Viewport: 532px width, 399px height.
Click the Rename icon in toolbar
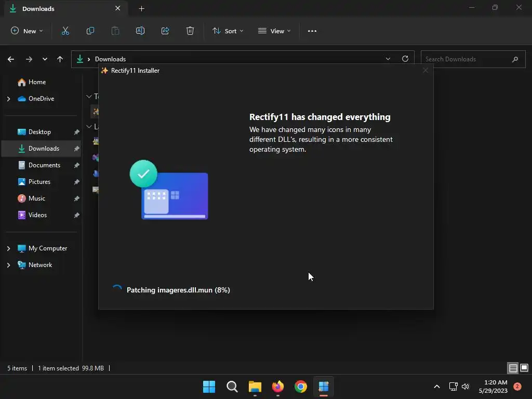pos(140,31)
